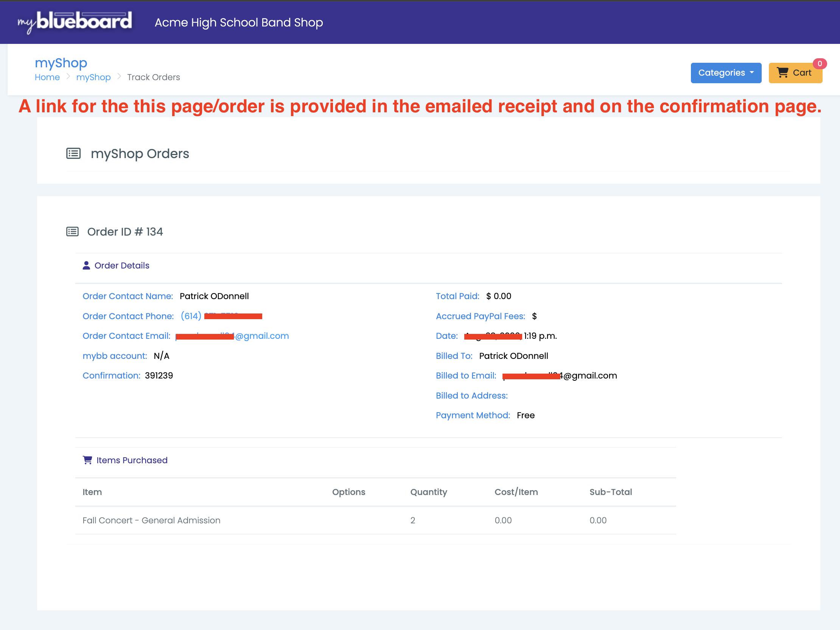Screen dimensions: 840x630
Task: Click the date time 1:19 p.m.
Action: coord(540,336)
